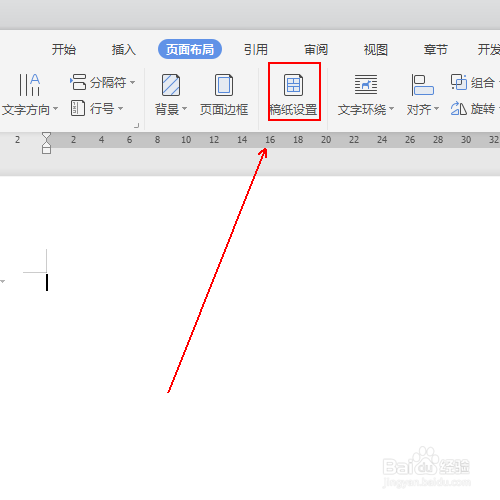Click the 行号 line number icon
Viewport: 500px width, 500px height.
tap(78, 108)
